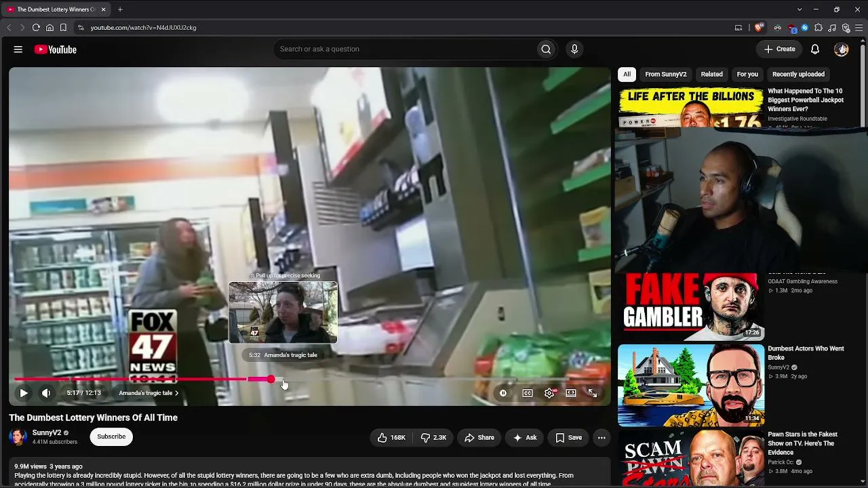Open the notifications bell
The image size is (868, 488).
815,49
